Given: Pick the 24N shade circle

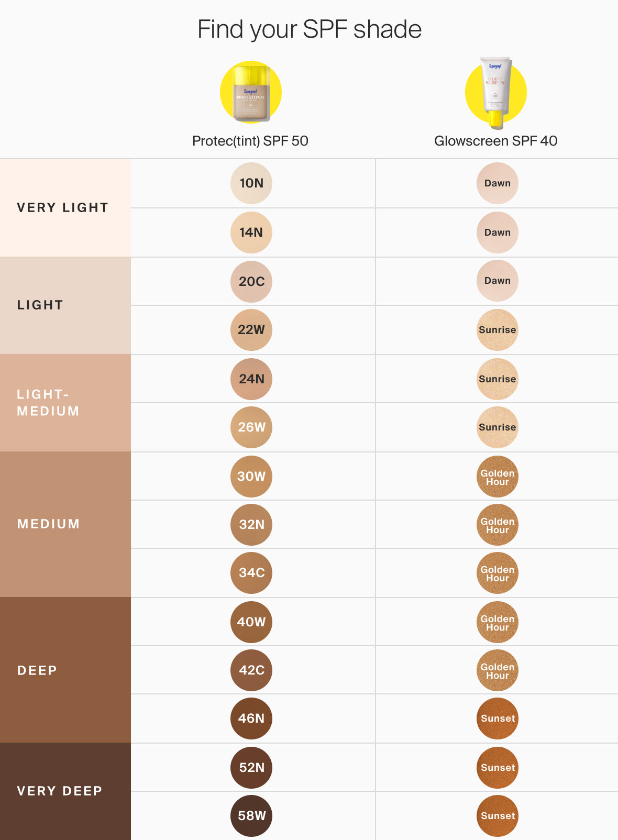Looking at the screenshot, I should click(251, 379).
